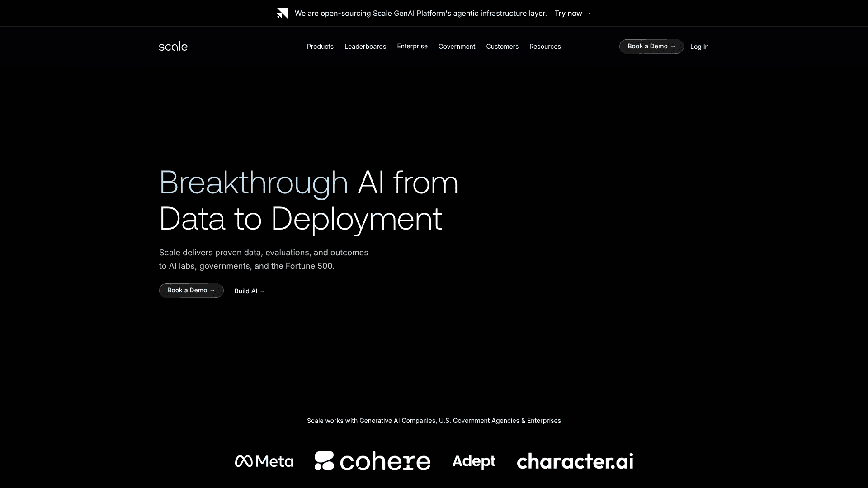Open the Products menu
Image resolution: width=868 pixels, height=488 pixels.
(x=320, y=47)
